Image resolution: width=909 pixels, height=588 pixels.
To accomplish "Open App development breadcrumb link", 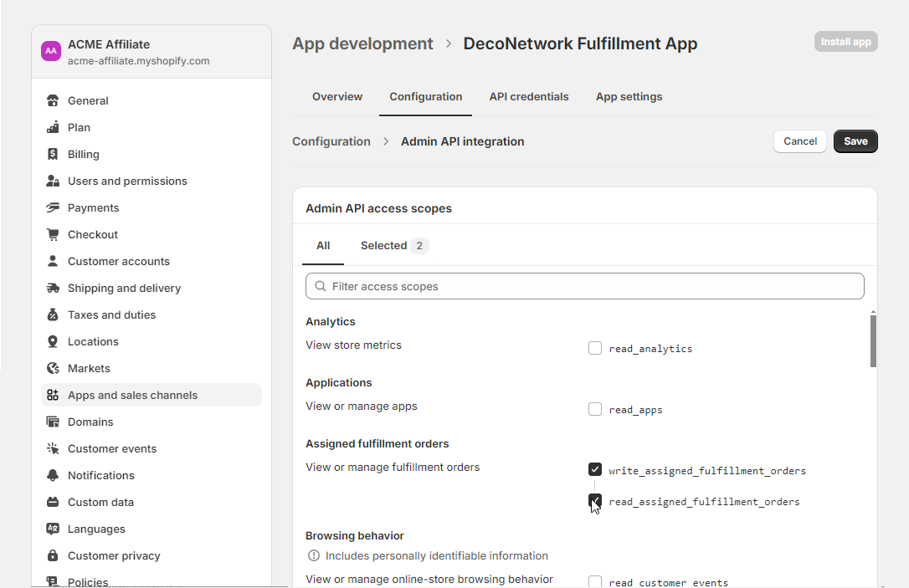I will coord(362,43).
